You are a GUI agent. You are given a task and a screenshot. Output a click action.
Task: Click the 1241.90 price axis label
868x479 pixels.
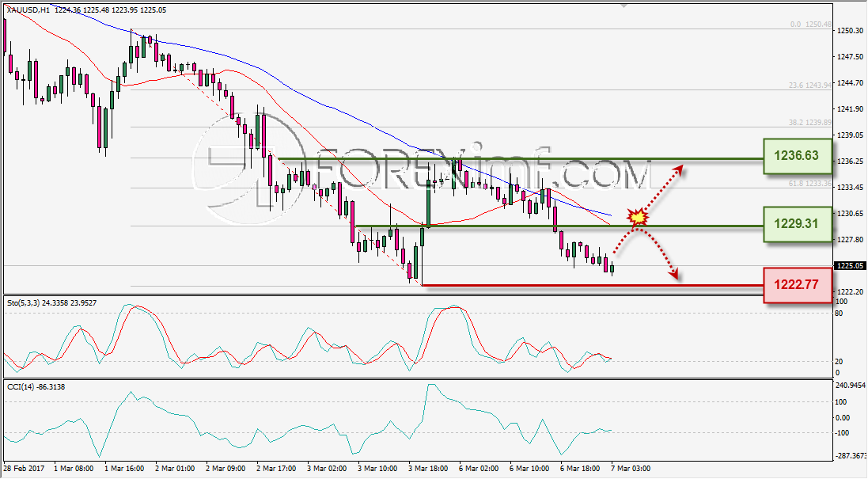click(x=851, y=109)
